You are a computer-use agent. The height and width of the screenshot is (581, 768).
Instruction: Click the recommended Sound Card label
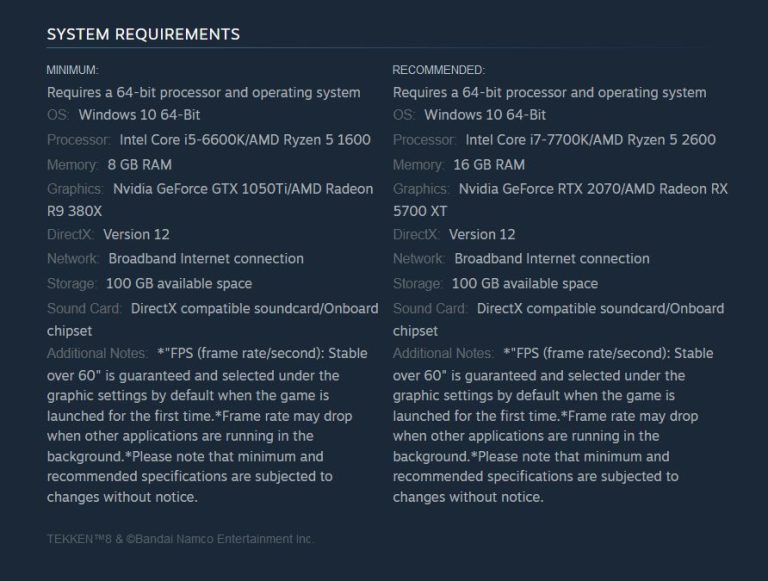(430, 308)
